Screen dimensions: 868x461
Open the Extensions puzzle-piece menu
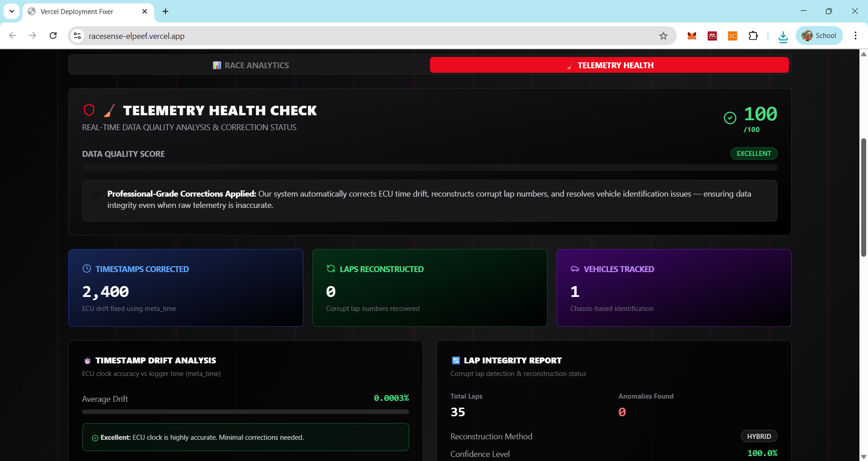coord(753,36)
